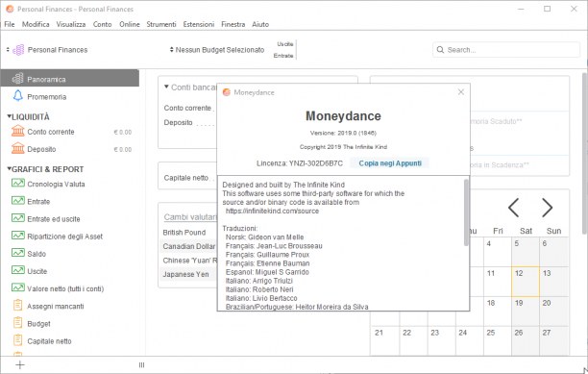Click the Capitale netto overview row
Viewport: 588px width, 374px height.
tap(187, 178)
